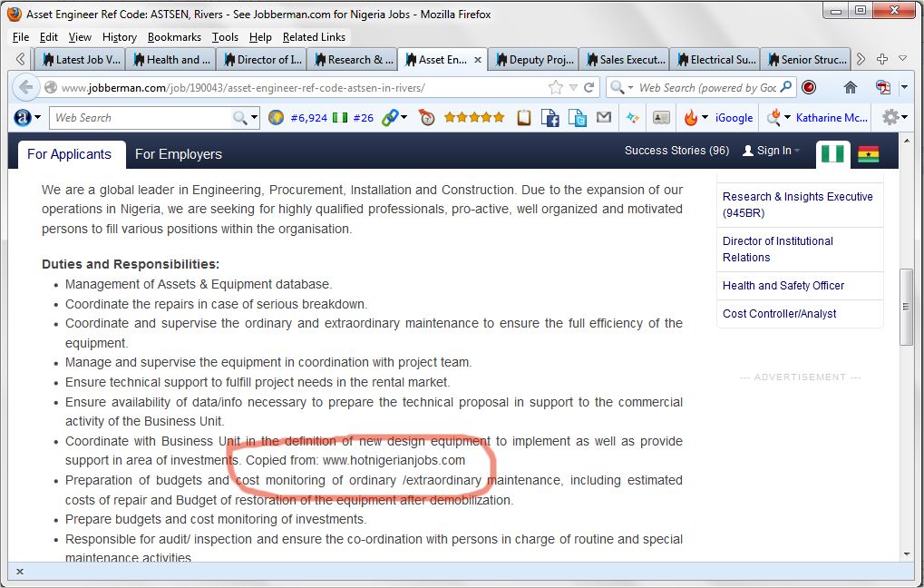This screenshot has height=588, width=924.
Task: Submit search with the blue magnifier icon
Action: (x=786, y=87)
